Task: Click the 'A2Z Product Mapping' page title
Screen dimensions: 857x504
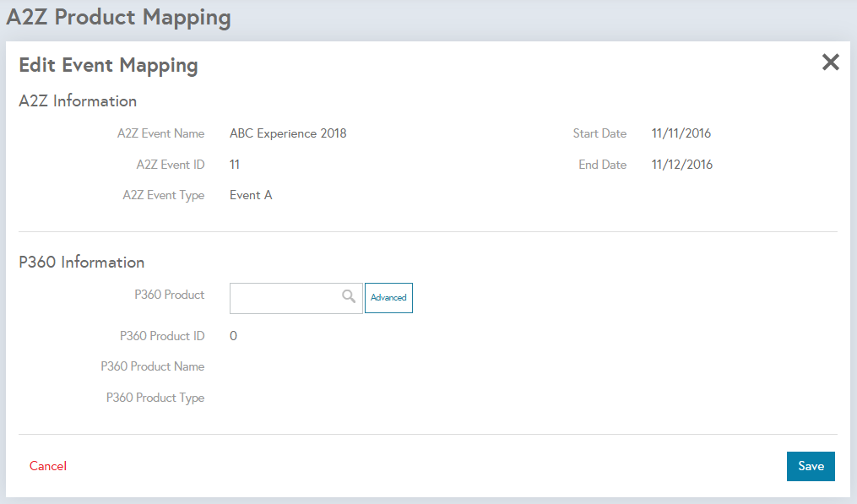Action: point(118,18)
